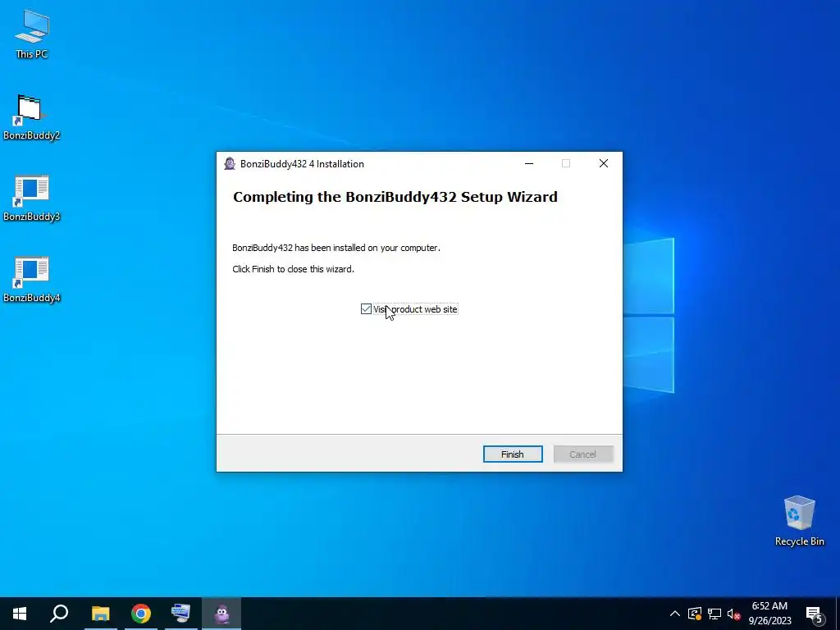Image resolution: width=840 pixels, height=630 pixels.
Task: Open the computer monitor app in taskbar
Action: (x=180, y=614)
